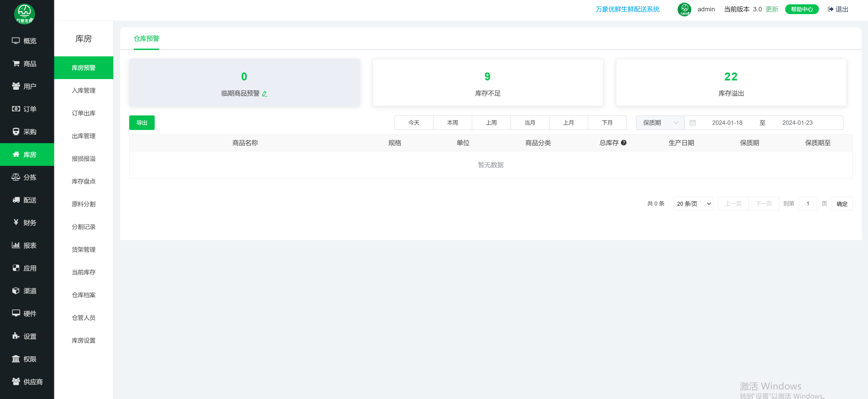This screenshot has height=399, width=868.
Task: Click the help question icon next to 总库存
Action: [x=623, y=142]
